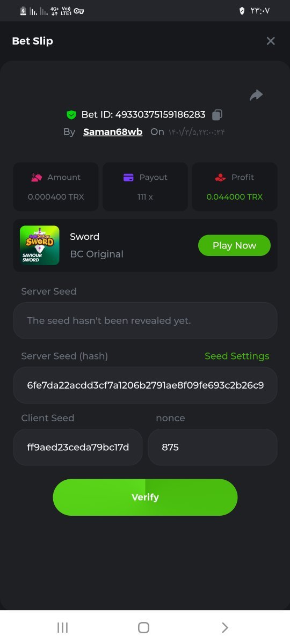Close the Bet Slip with X
This screenshot has width=290, height=644.
(271, 41)
